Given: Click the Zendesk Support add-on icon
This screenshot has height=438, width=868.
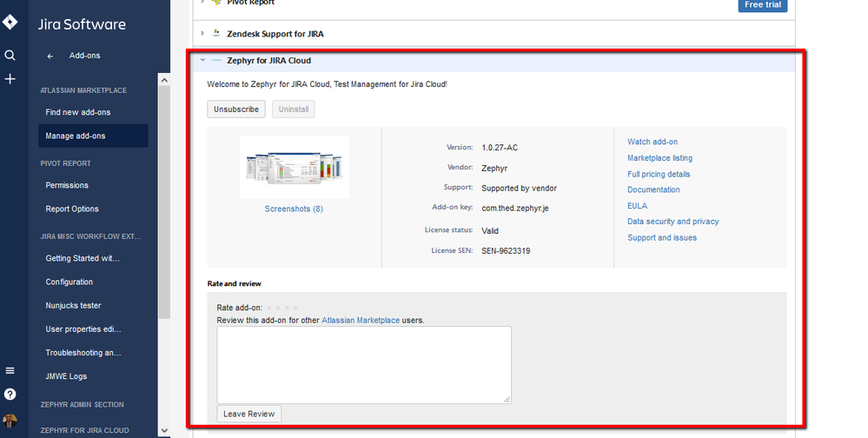Looking at the screenshot, I should click(x=216, y=33).
